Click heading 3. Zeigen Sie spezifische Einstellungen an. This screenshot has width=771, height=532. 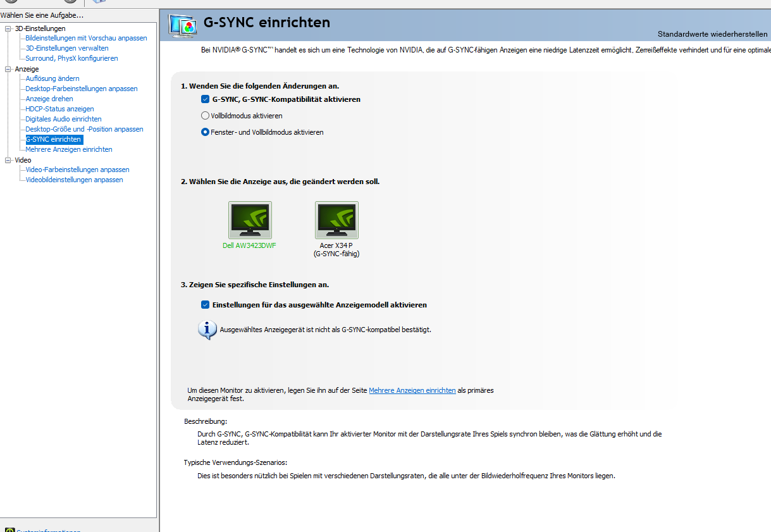(x=255, y=285)
